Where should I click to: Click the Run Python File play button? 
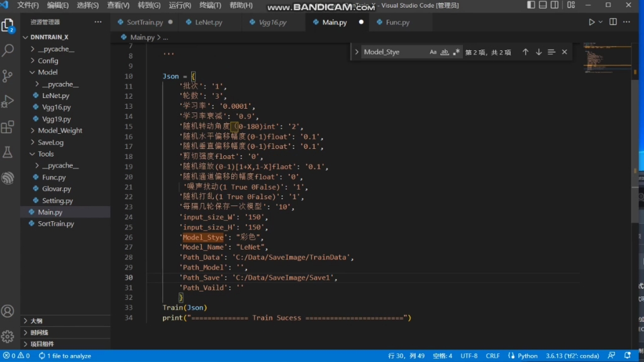[591, 22]
